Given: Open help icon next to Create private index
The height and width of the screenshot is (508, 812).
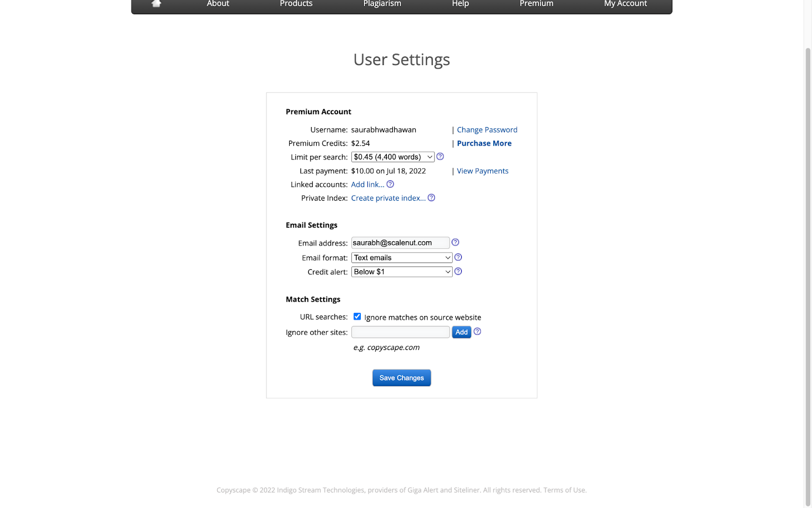Looking at the screenshot, I should pos(431,198).
